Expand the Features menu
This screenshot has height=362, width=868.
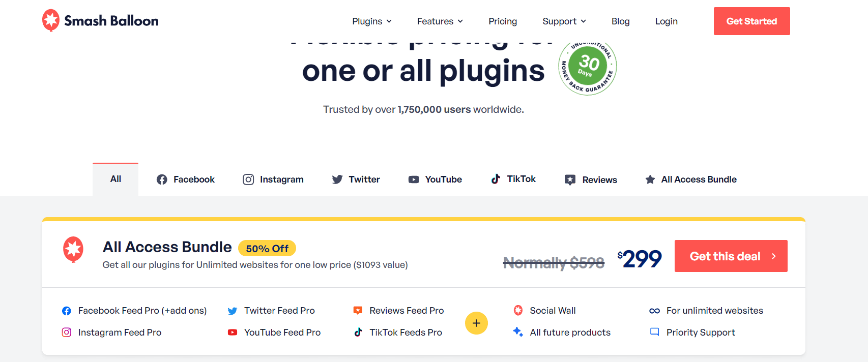point(440,21)
